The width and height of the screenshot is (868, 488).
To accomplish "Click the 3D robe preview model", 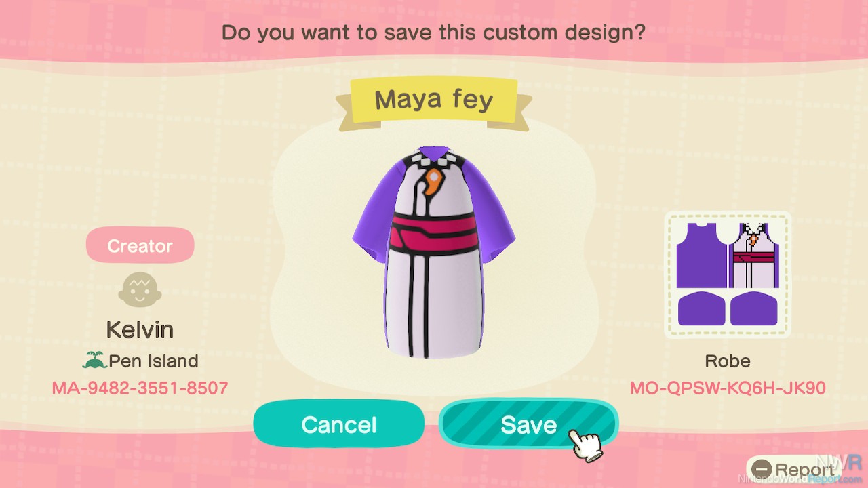I will 434,249.
